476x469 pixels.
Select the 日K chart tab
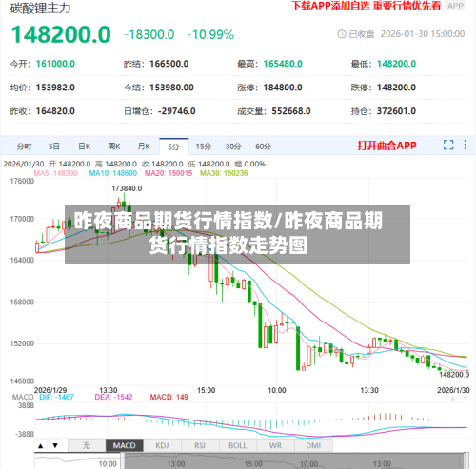pyautogui.click(x=85, y=147)
